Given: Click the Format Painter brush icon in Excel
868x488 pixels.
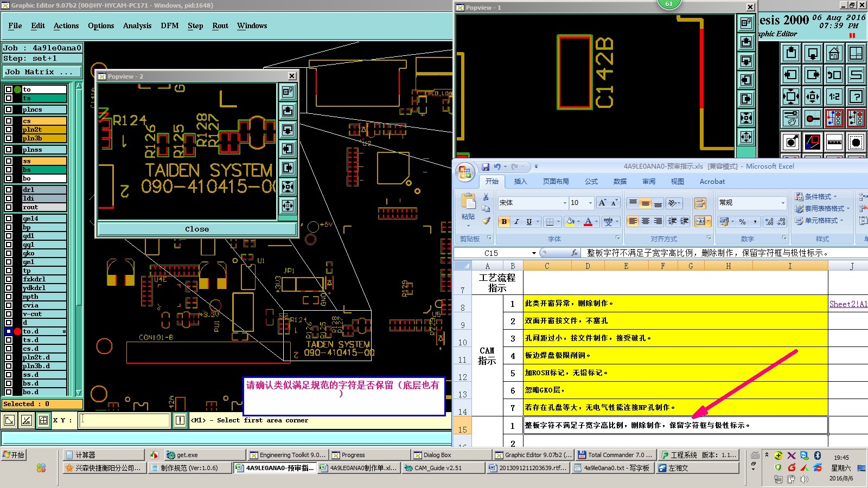Looking at the screenshot, I should point(486,221).
